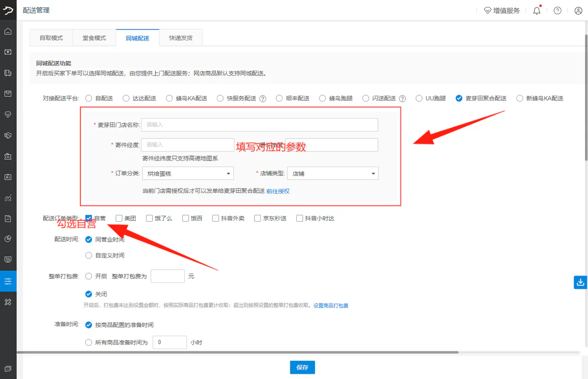The height and width of the screenshot is (379, 588).
Task: Click the help question mark in header
Action: [558, 11]
